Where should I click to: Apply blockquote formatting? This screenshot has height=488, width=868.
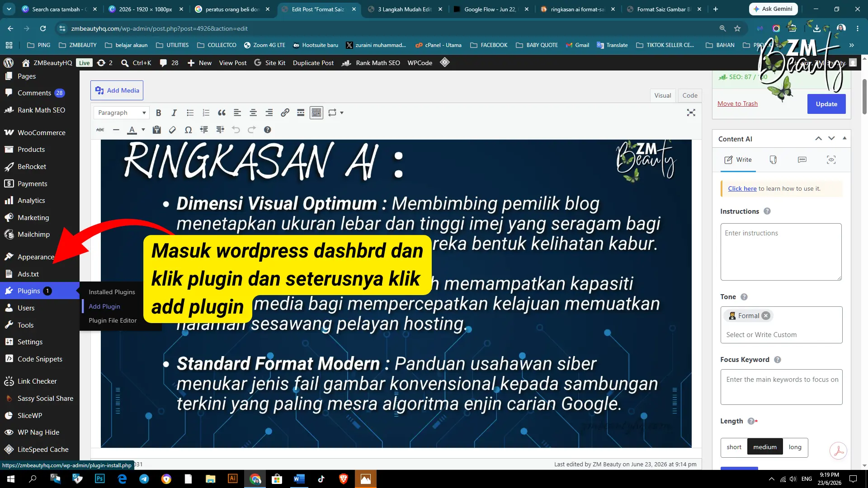pos(222,113)
